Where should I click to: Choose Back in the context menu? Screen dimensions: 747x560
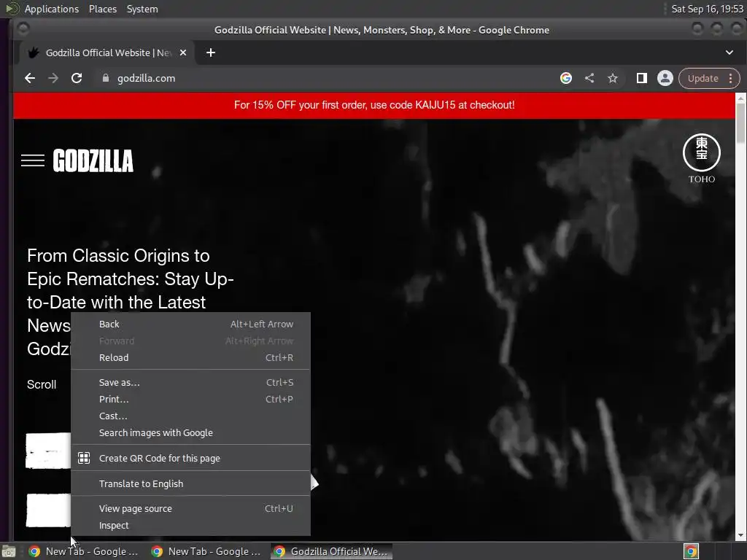click(x=190, y=324)
